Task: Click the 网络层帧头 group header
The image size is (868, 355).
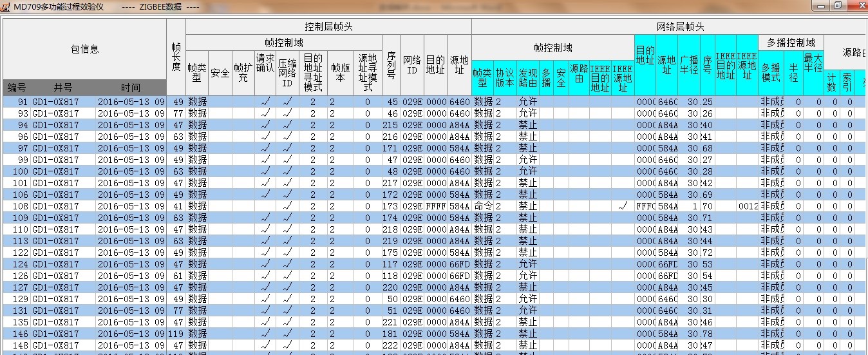Action: [680, 27]
